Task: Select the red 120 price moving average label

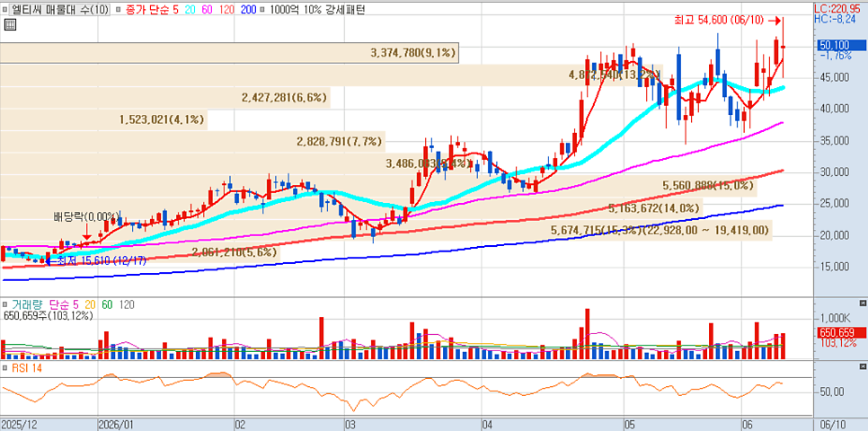Action: click(228, 9)
